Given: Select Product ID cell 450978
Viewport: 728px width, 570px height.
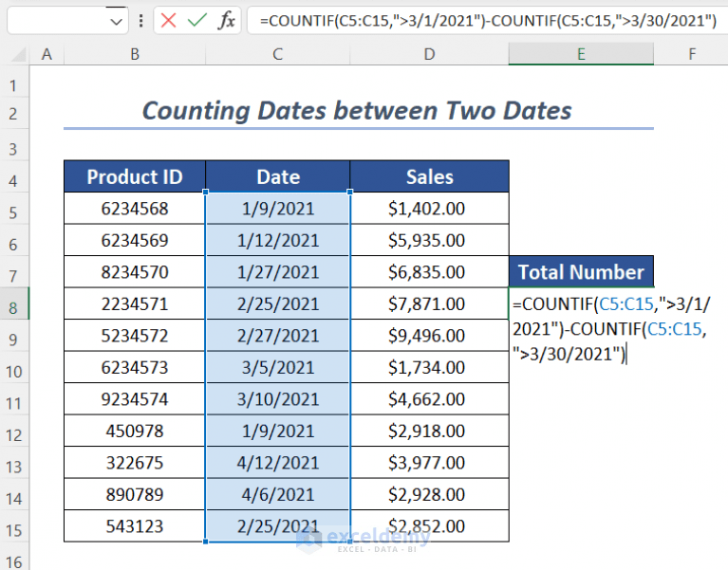Looking at the screenshot, I should pos(135,431).
